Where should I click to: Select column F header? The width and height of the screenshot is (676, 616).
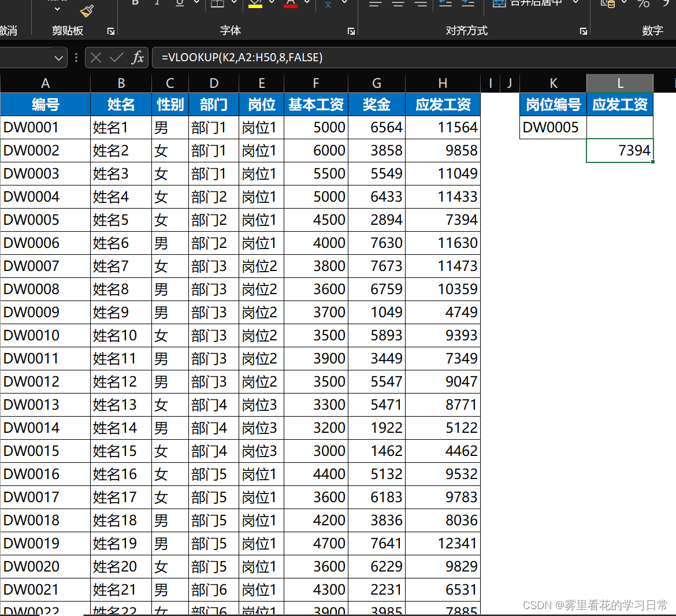[x=315, y=83]
